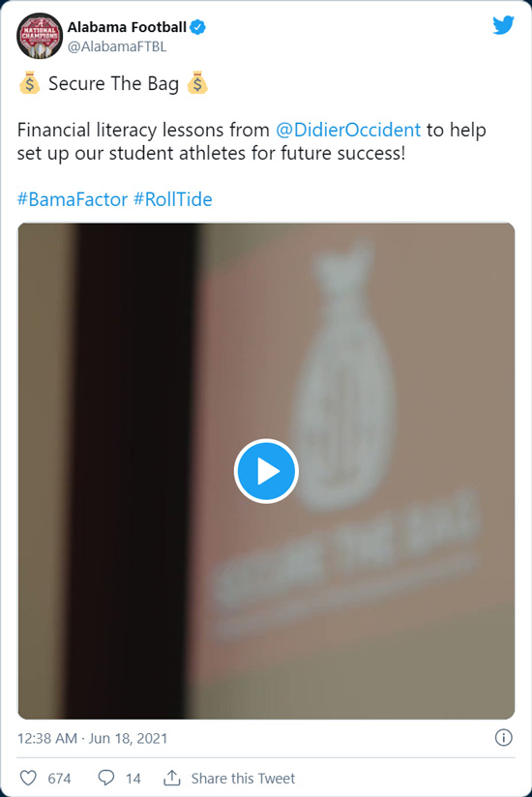532x797 pixels.
Task: Click the first money bag emoji
Action: coord(29,83)
